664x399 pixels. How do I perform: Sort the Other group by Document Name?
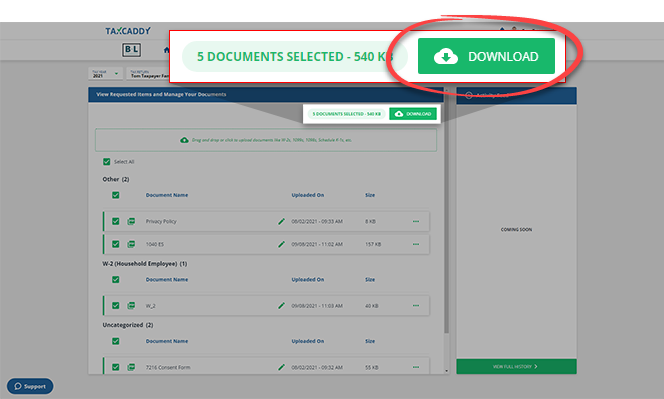coord(167,195)
